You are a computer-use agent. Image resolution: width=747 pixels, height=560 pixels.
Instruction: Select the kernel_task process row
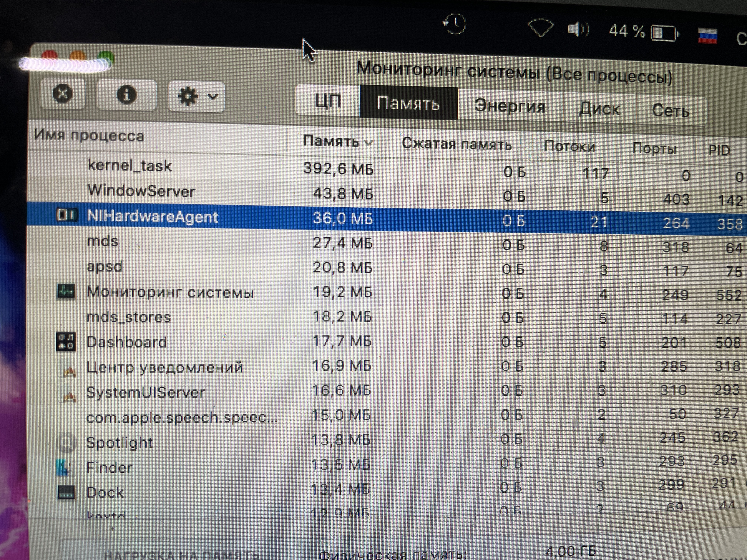click(130, 166)
